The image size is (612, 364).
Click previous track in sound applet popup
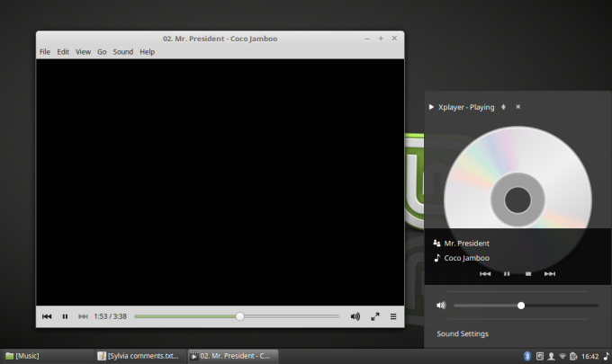(485, 273)
